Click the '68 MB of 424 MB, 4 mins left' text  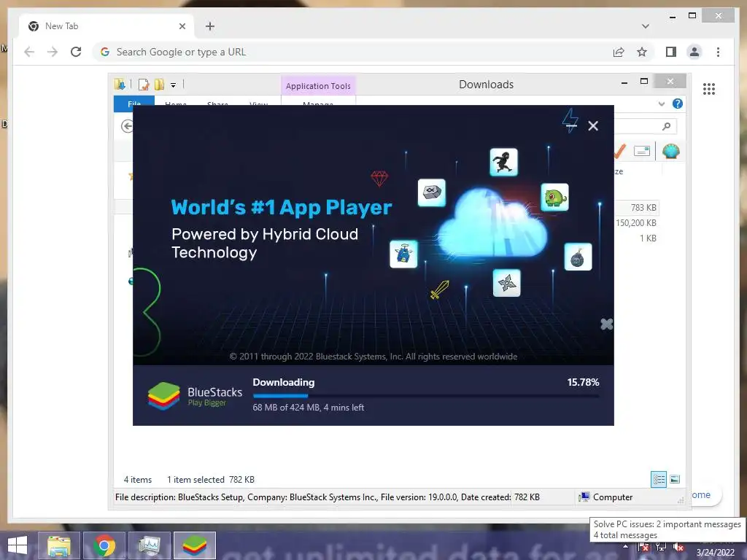tap(309, 407)
